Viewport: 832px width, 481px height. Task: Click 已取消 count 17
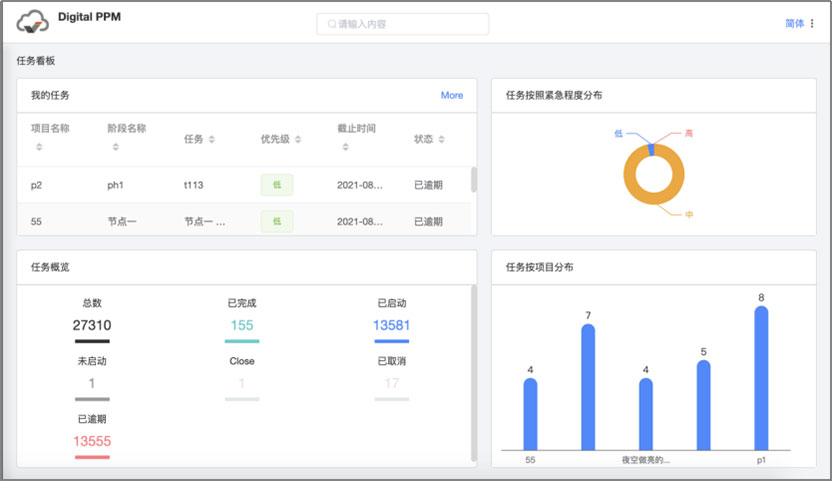(x=392, y=383)
